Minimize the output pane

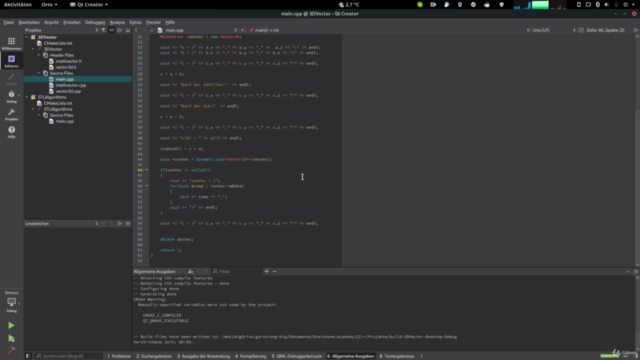[628, 271]
